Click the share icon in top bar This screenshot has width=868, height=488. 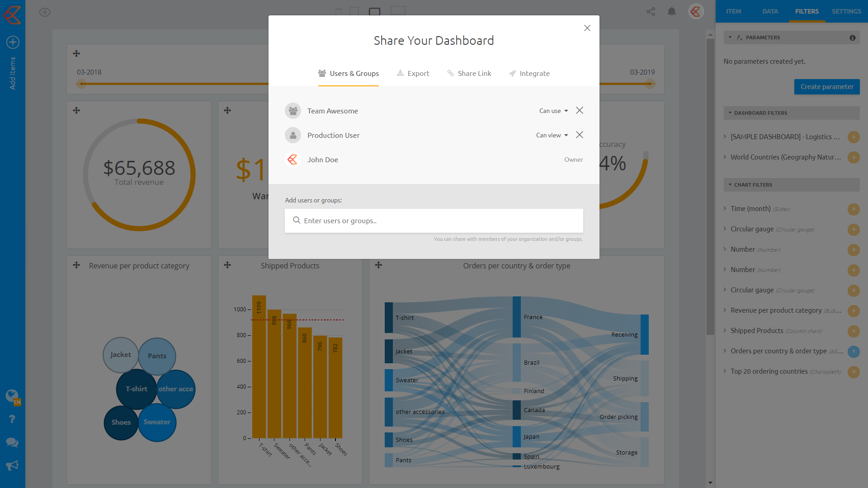coord(651,12)
